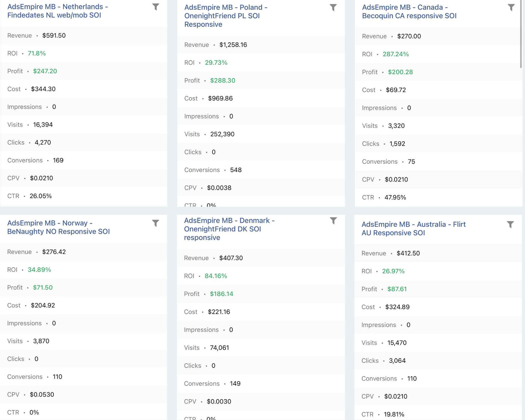Click filter icon on Denmark OnenightFriend card
This screenshot has width=525, height=420.
coord(333,221)
